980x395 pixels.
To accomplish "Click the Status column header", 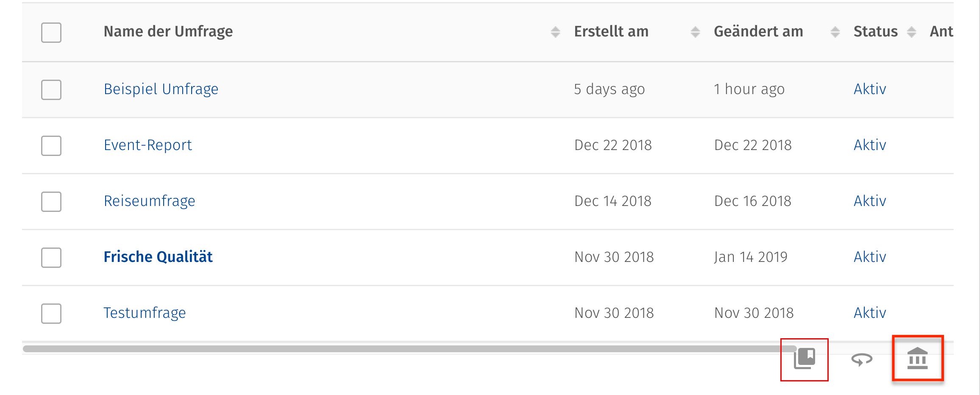I will coord(875,31).
